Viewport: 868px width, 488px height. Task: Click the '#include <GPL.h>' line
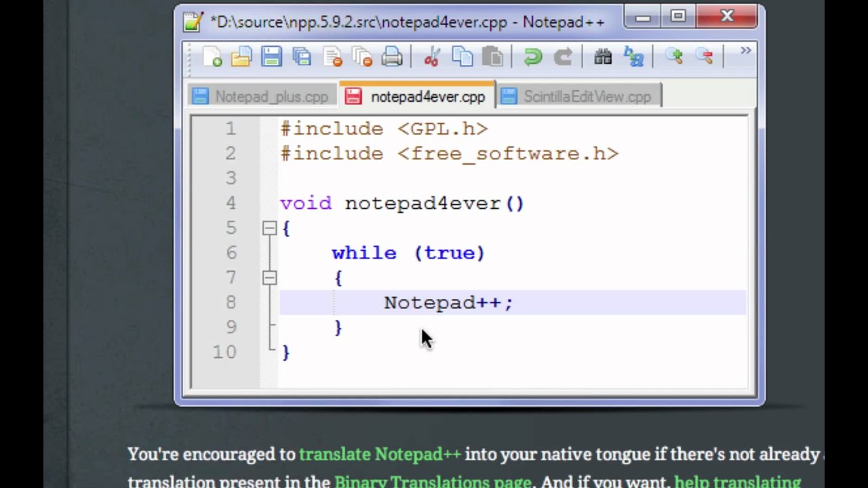click(x=384, y=129)
